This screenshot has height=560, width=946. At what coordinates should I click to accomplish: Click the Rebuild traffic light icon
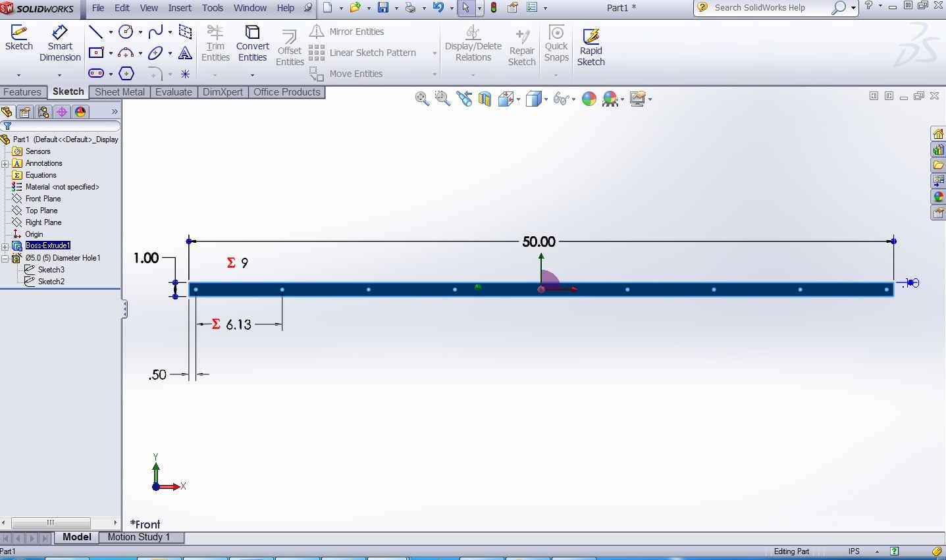[x=494, y=8]
